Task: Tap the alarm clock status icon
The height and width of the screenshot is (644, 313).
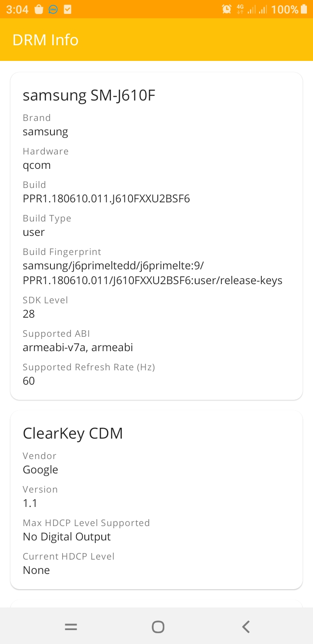Action: (226, 9)
